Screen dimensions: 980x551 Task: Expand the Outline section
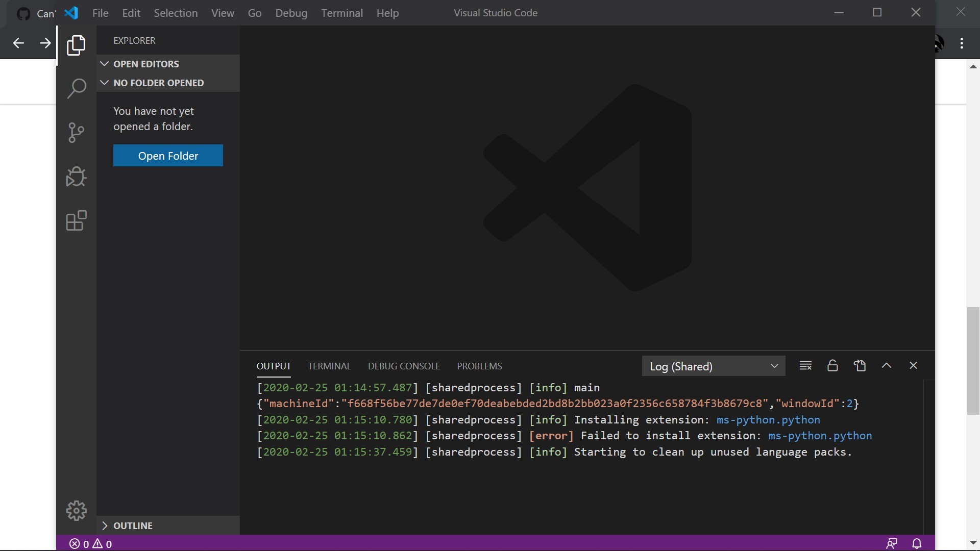pyautogui.click(x=168, y=525)
